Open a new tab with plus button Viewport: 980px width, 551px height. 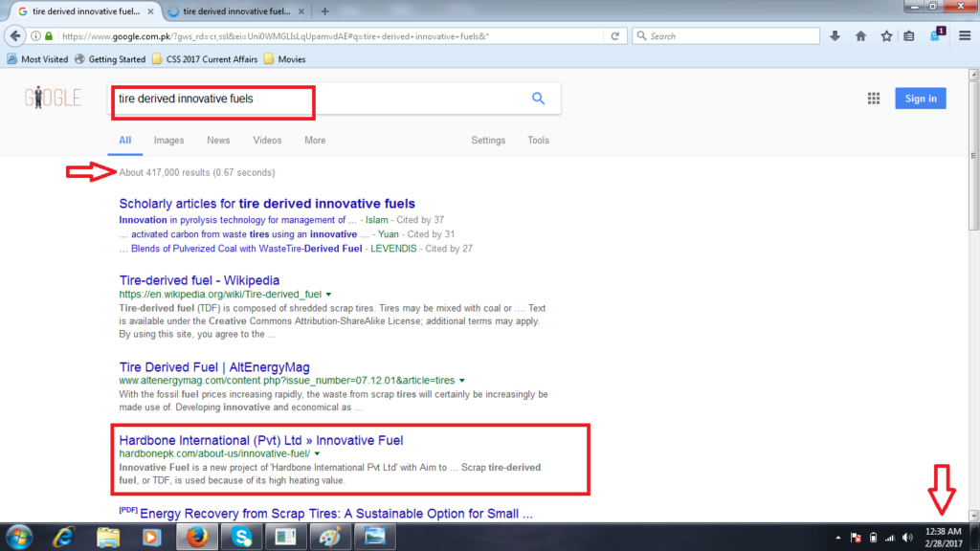[324, 11]
